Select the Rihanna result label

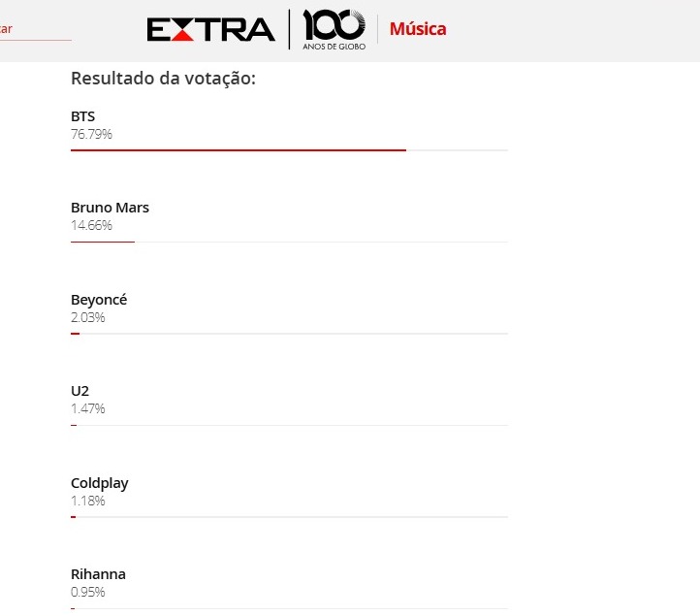[98, 574]
